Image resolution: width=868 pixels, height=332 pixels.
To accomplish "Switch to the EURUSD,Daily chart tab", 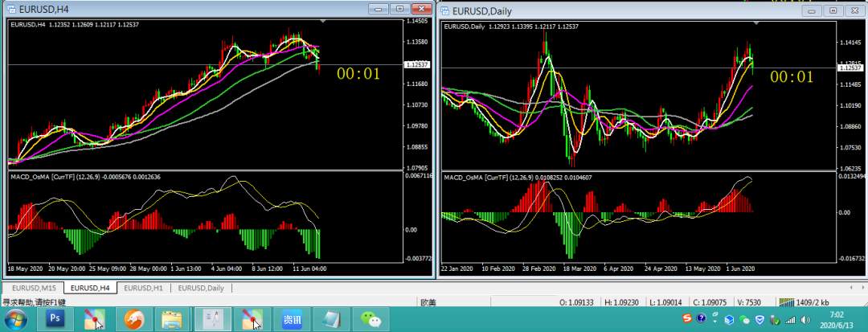I will pyautogui.click(x=201, y=289).
